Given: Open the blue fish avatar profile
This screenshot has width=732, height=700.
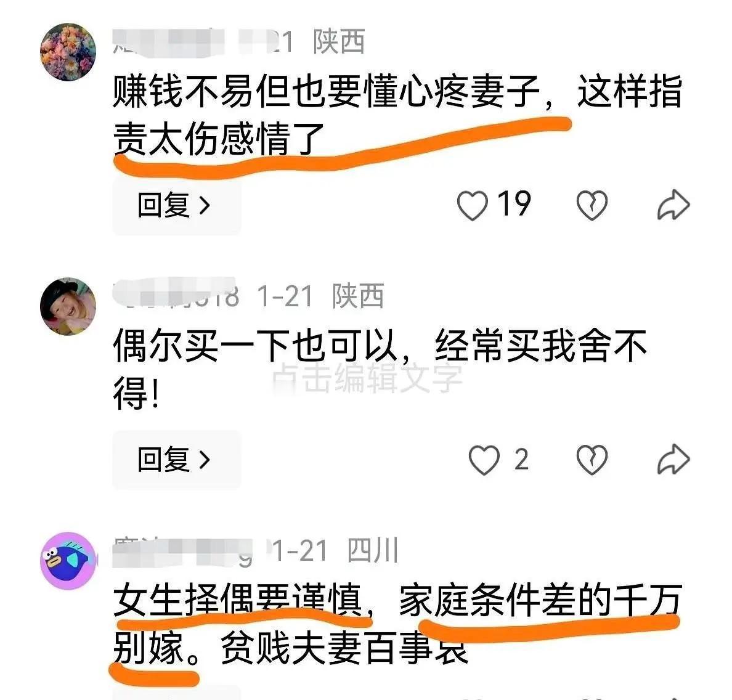Looking at the screenshot, I should (68, 561).
